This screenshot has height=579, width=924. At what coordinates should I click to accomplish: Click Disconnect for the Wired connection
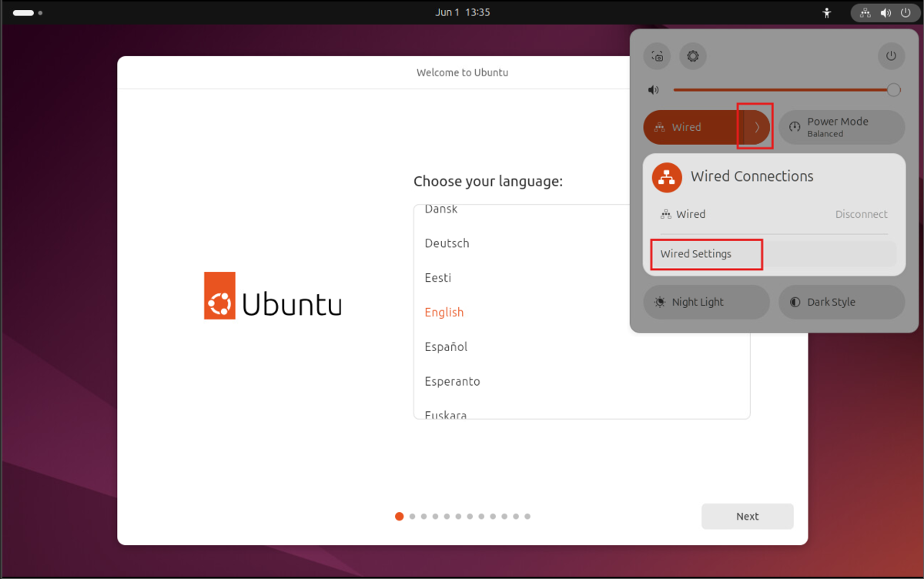click(862, 214)
